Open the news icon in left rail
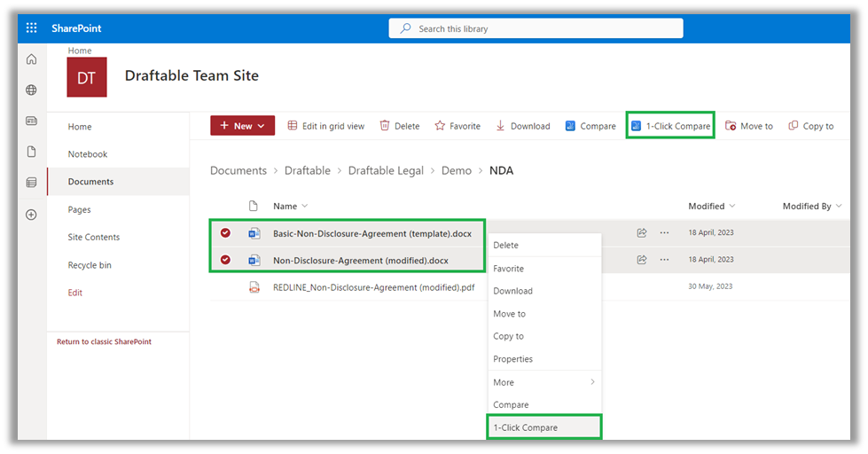Viewport: 868px width, 454px height. click(x=32, y=121)
